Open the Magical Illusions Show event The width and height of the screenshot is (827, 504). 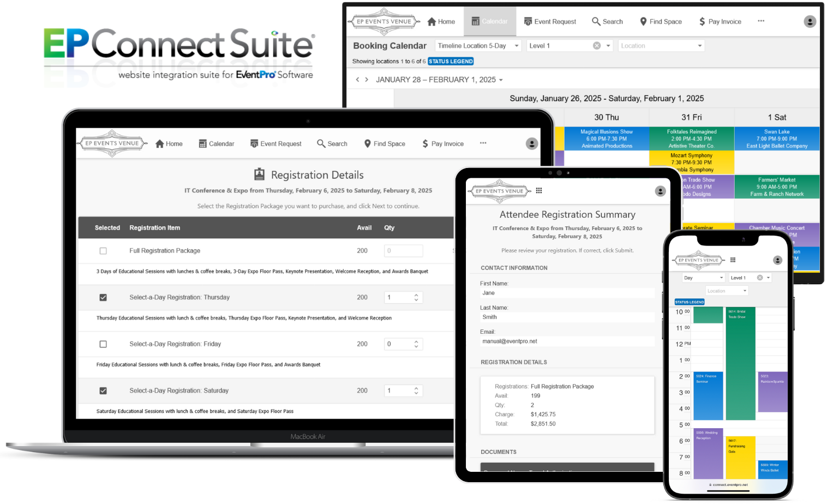tap(607, 139)
